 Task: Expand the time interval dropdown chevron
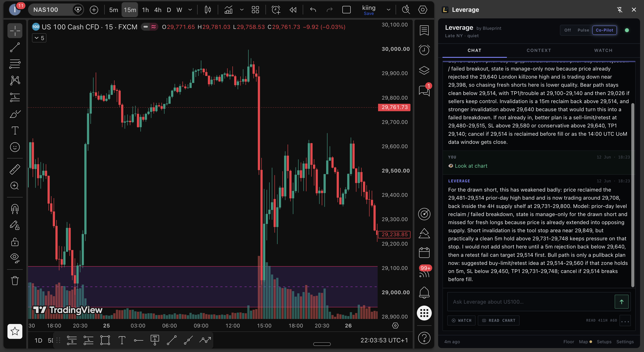click(190, 10)
